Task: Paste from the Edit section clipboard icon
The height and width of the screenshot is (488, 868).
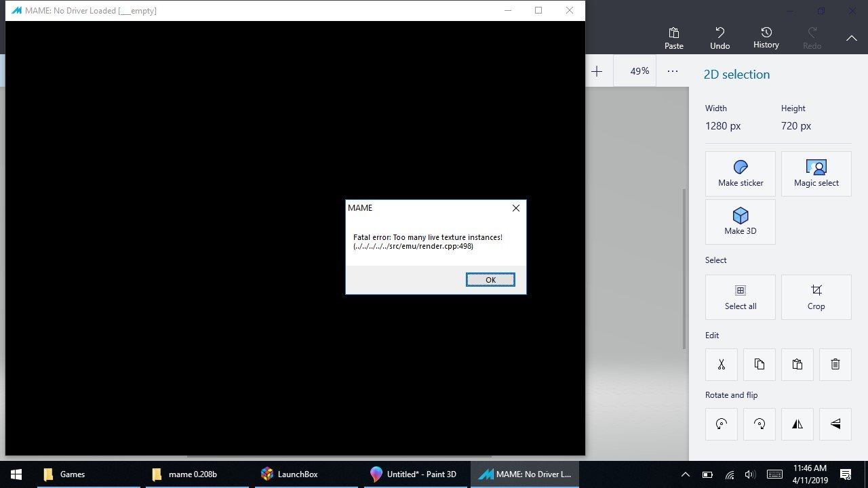Action: [797, 365]
